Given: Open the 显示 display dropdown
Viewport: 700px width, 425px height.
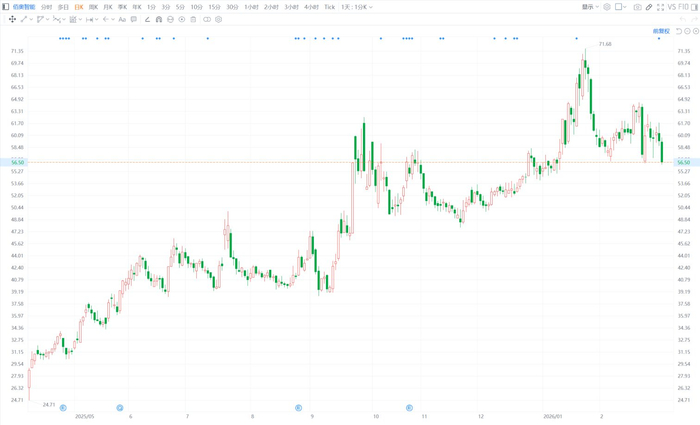Looking at the screenshot, I should click(x=590, y=7).
